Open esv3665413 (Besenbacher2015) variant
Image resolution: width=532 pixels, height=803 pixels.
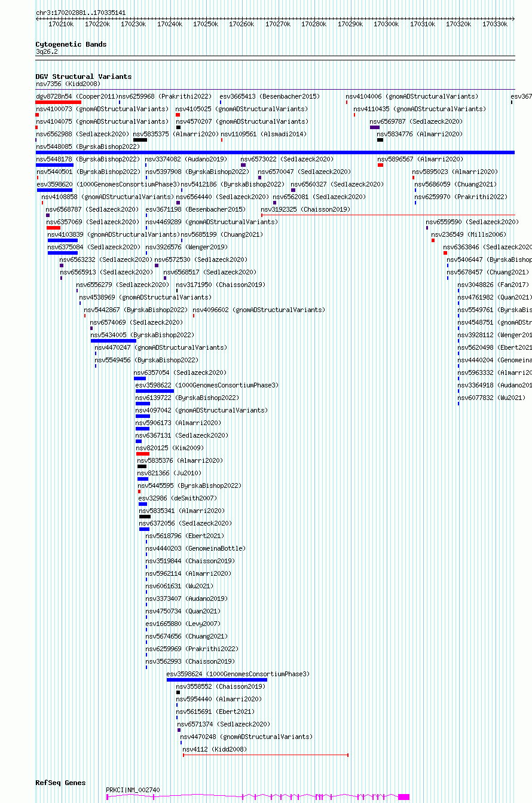click(x=270, y=96)
